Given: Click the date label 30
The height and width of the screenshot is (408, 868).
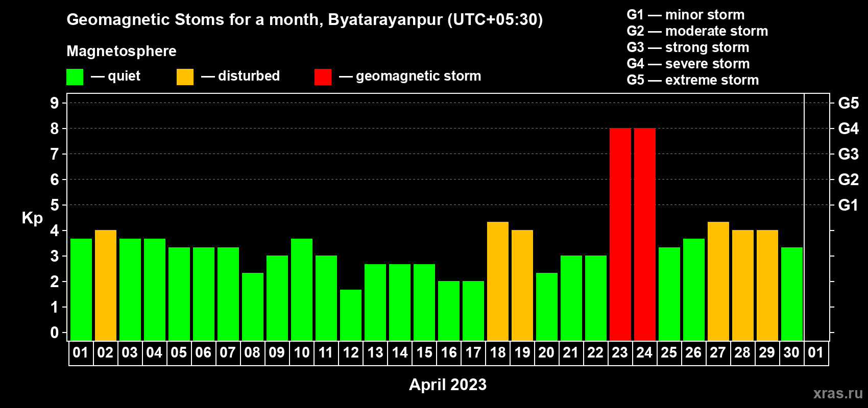Looking at the screenshot, I should [x=791, y=352].
